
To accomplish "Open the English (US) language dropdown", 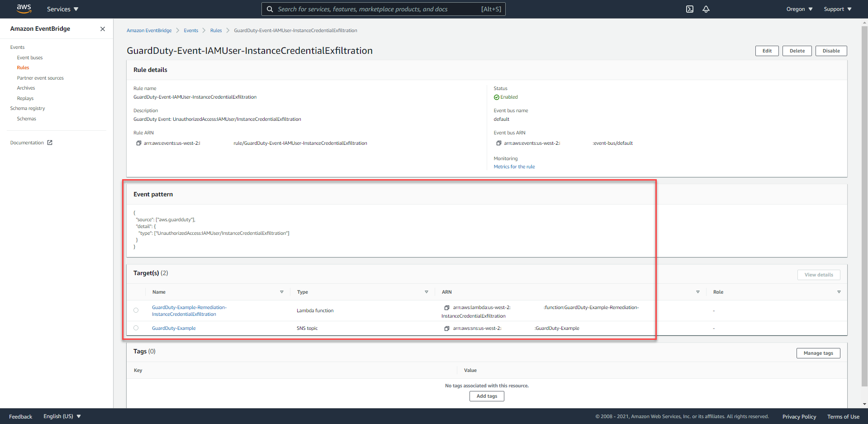I will point(62,416).
